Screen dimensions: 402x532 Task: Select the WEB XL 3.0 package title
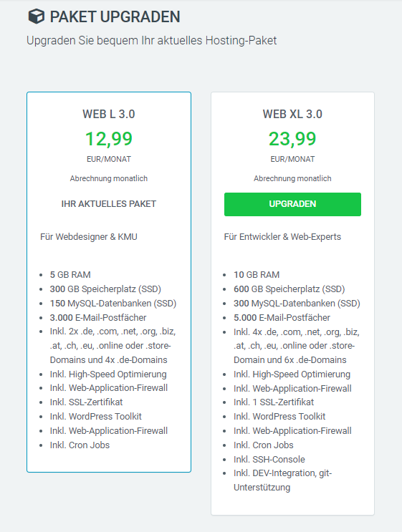pos(292,114)
